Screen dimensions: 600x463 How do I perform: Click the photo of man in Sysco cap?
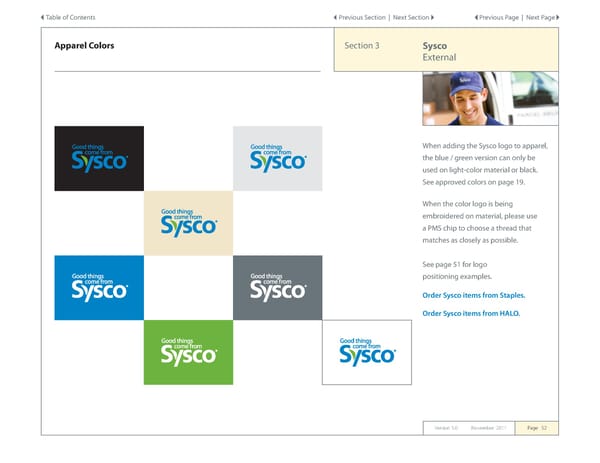(484, 103)
